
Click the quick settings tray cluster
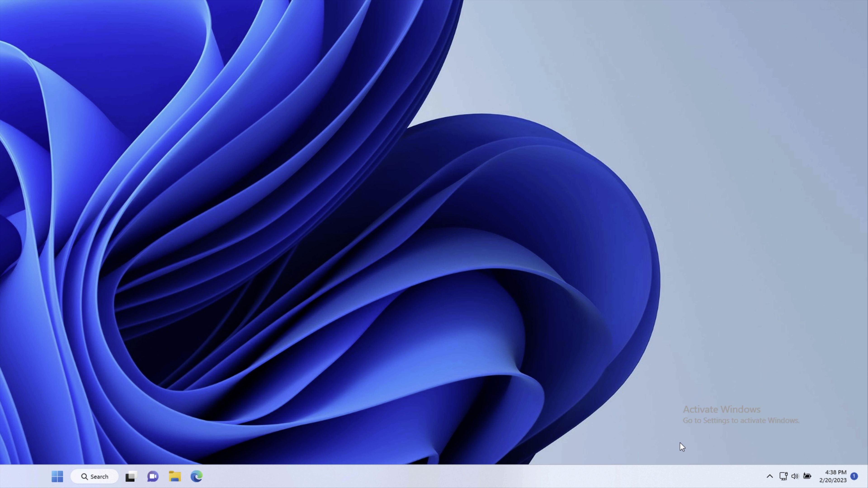coord(795,476)
